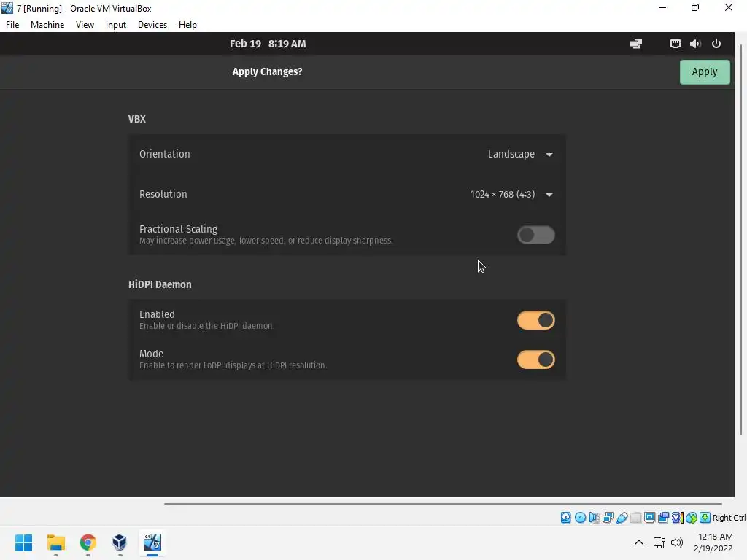Viewport: 747px width, 560px height.
Task: Click the Apply Changes? title text
Action: pyautogui.click(x=267, y=72)
